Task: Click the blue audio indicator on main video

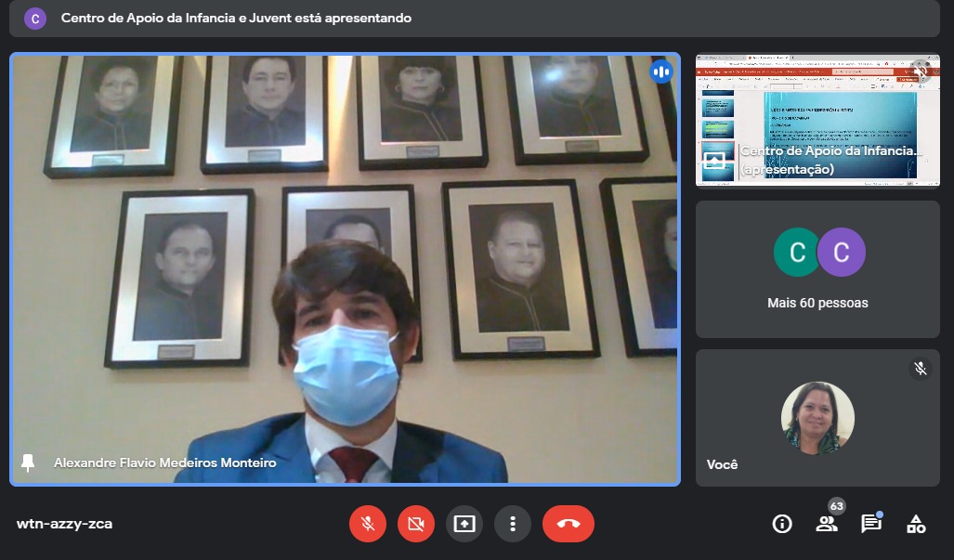Action: click(x=661, y=72)
